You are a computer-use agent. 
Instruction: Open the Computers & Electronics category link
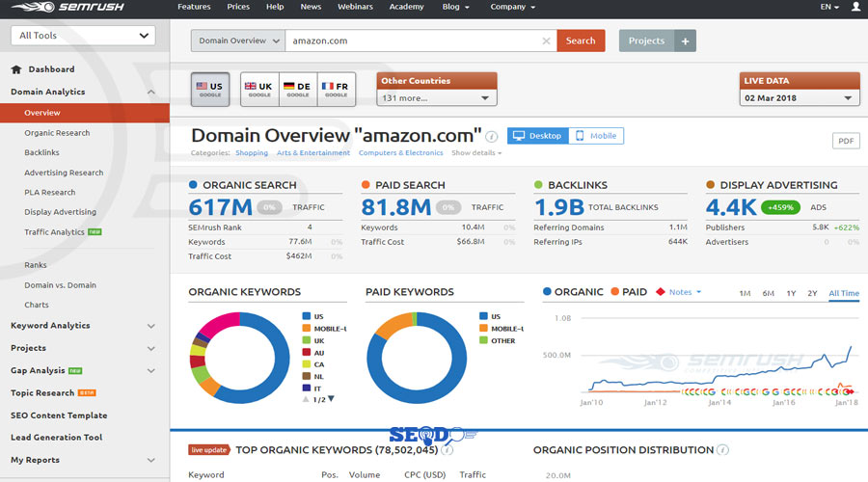(401, 152)
